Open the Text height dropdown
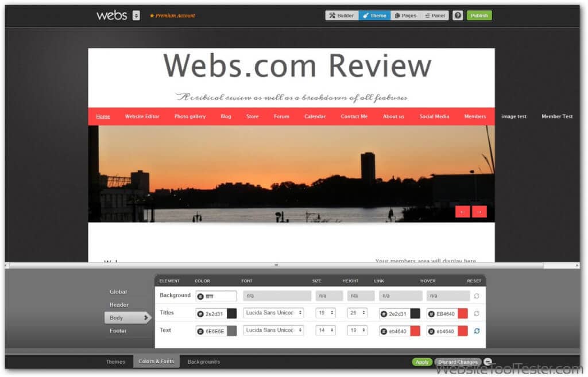 point(357,330)
